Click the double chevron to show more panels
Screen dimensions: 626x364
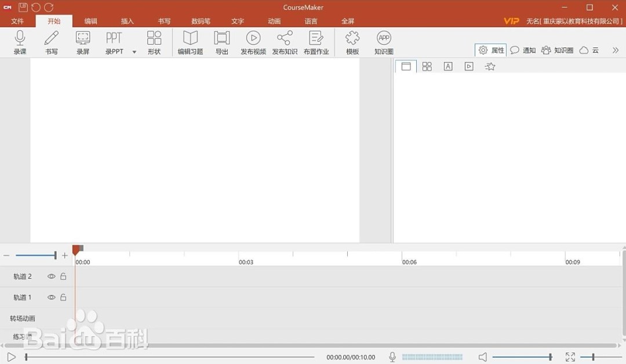[x=616, y=50]
